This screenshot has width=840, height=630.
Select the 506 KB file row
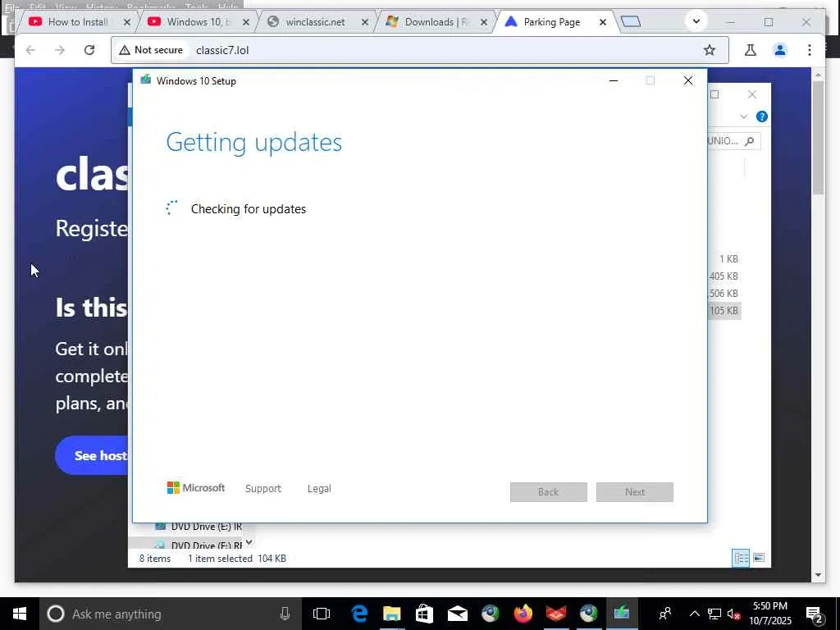pyautogui.click(x=724, y=294)
